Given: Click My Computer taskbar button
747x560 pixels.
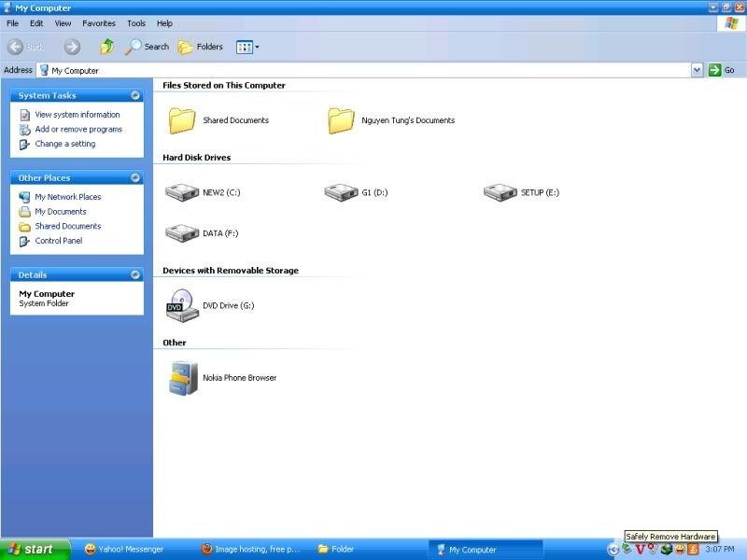Looking at the screenshot, I should 486,550.
